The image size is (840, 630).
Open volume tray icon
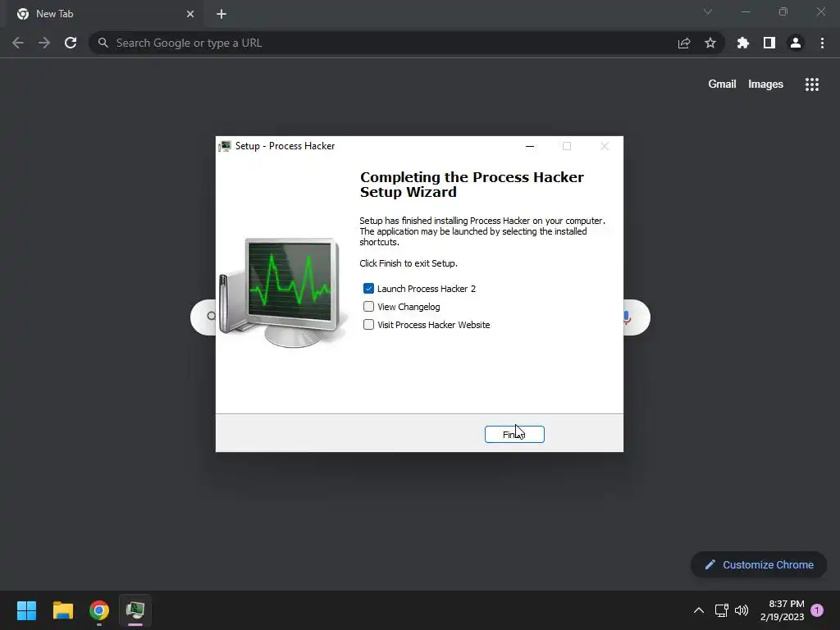point(742,610)
